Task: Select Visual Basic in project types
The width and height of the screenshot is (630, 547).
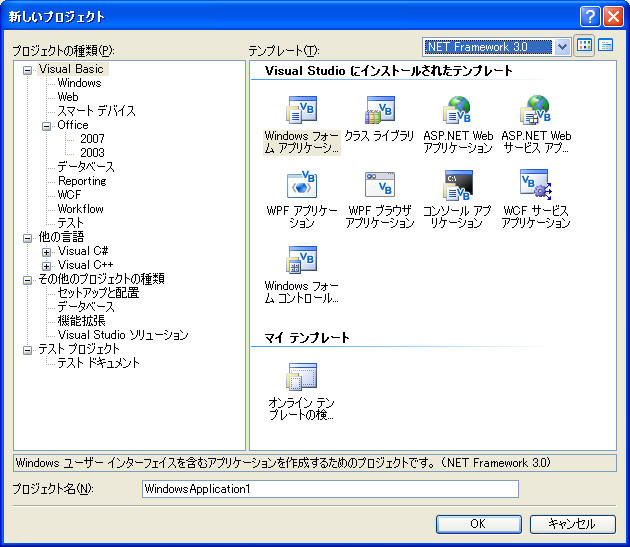Action: [71, 69]
